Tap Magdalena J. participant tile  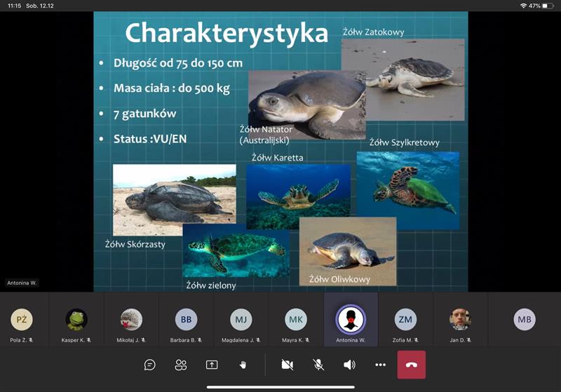coord(241,320)
